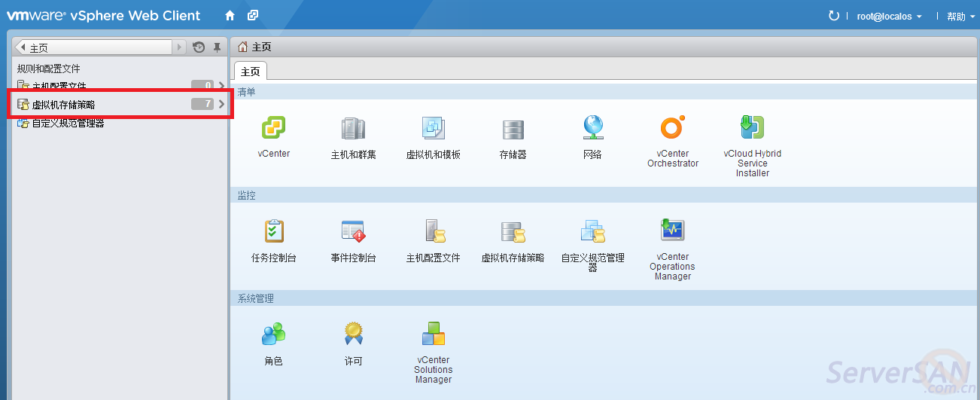Open the 存储器 storage icon
Image resolution: width=980 pixels, height=400 pixels.
point(513,130)
